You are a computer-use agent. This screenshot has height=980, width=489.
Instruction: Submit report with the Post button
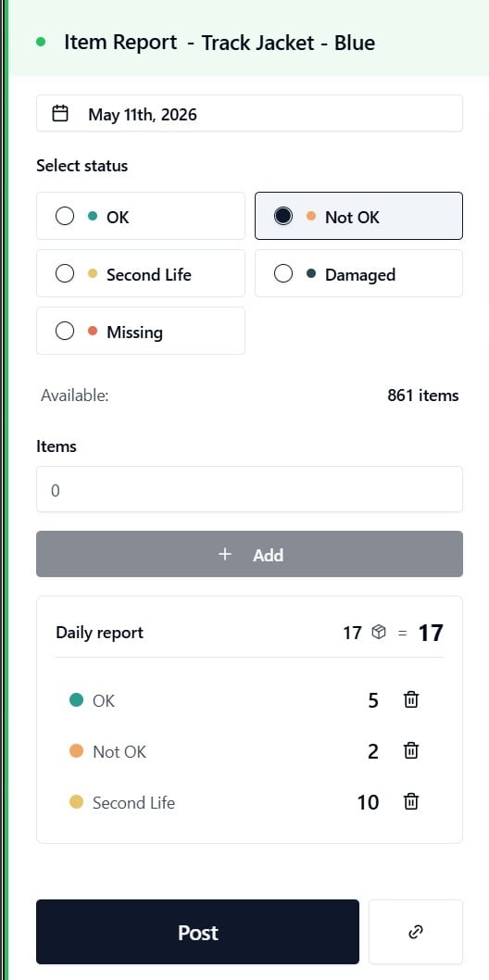pos(197,932)
